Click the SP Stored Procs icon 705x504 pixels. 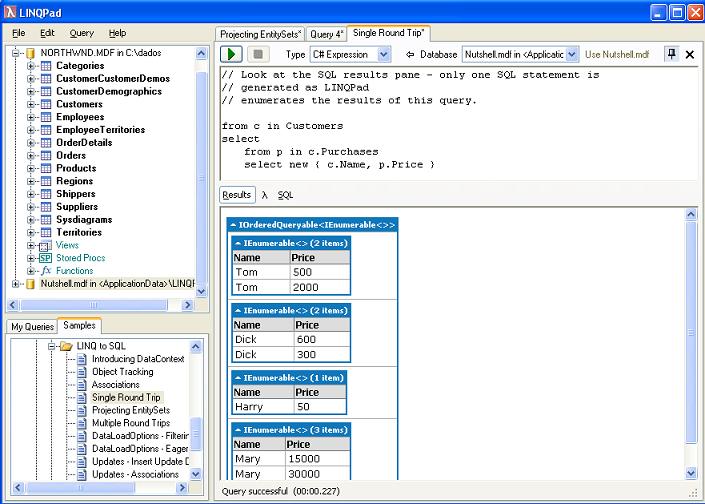[x=45, y=258]
